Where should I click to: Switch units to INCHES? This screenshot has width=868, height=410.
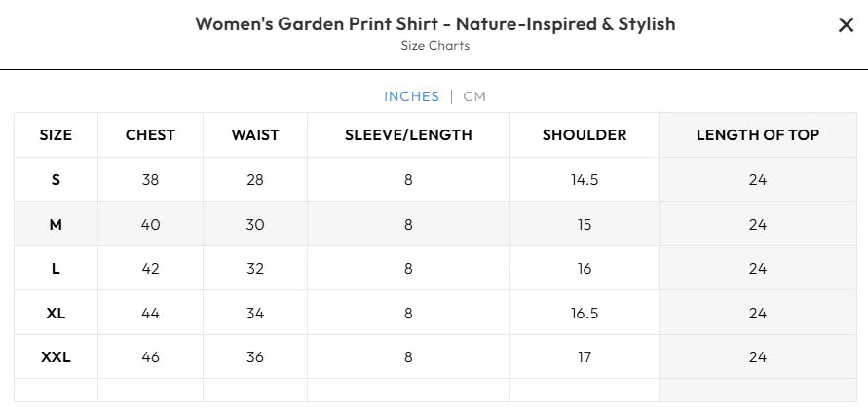click(411, 96)
